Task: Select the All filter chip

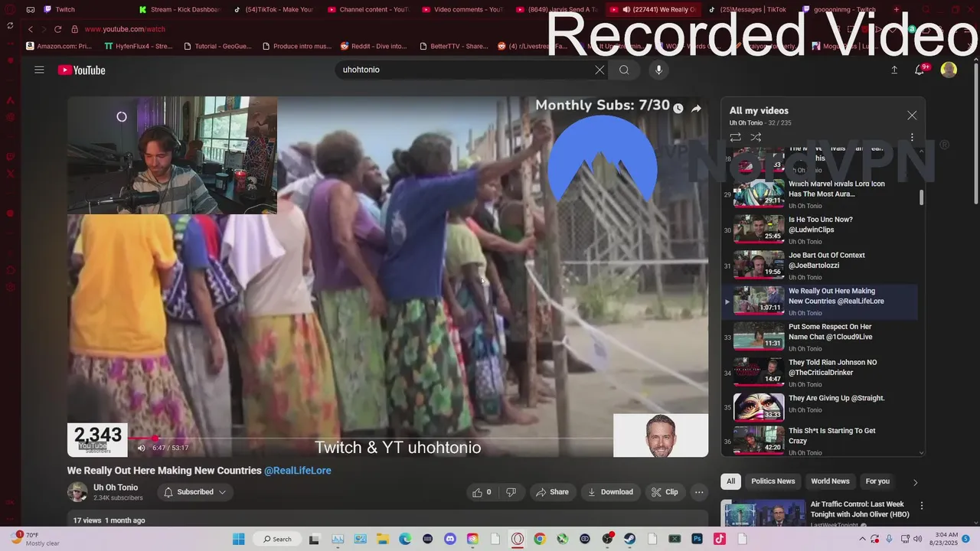Action: pyautogui.click(x=730, y=481)
